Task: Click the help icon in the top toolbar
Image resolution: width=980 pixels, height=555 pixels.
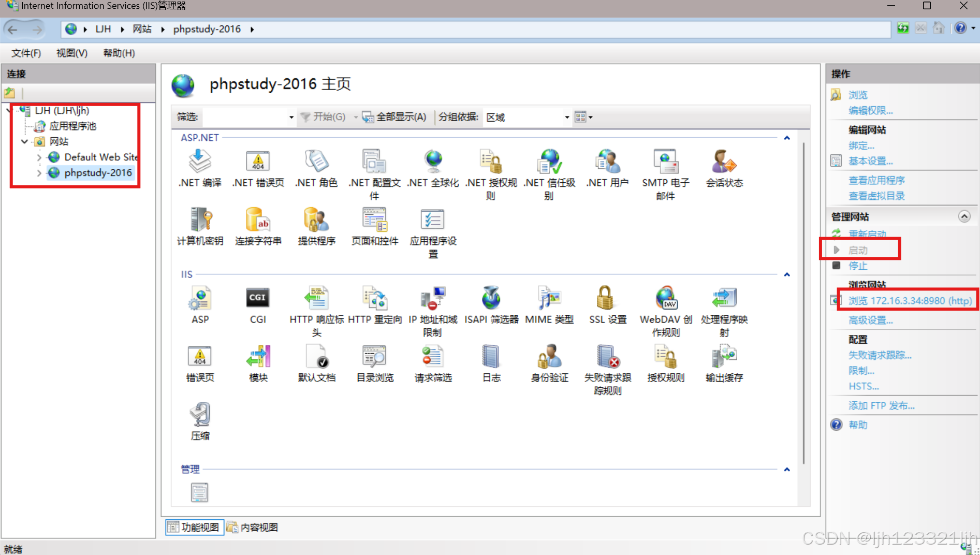Action: click(x=960, y=28)
